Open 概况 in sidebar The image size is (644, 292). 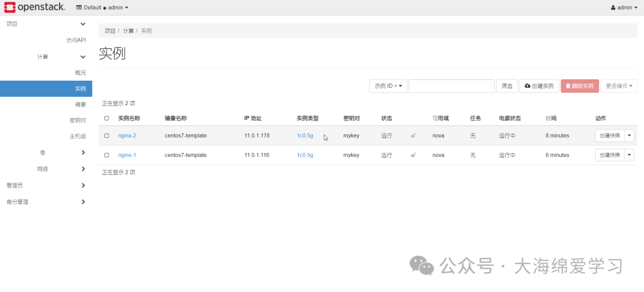(80, 73)
